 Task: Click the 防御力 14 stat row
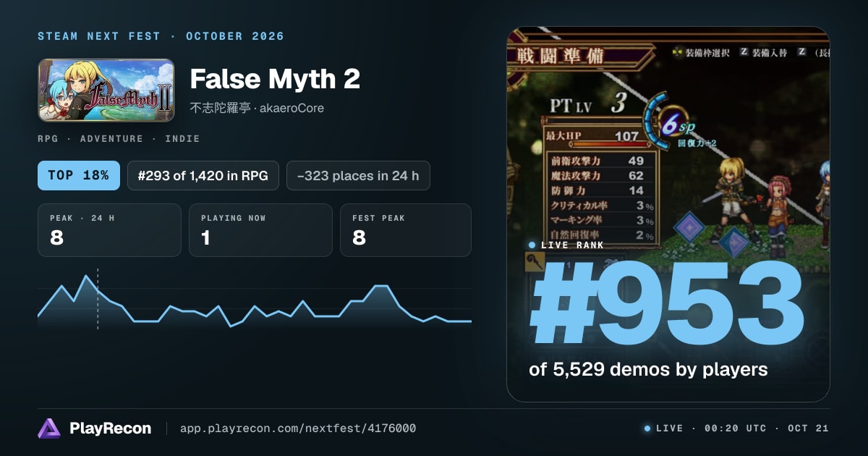(599, 190)
